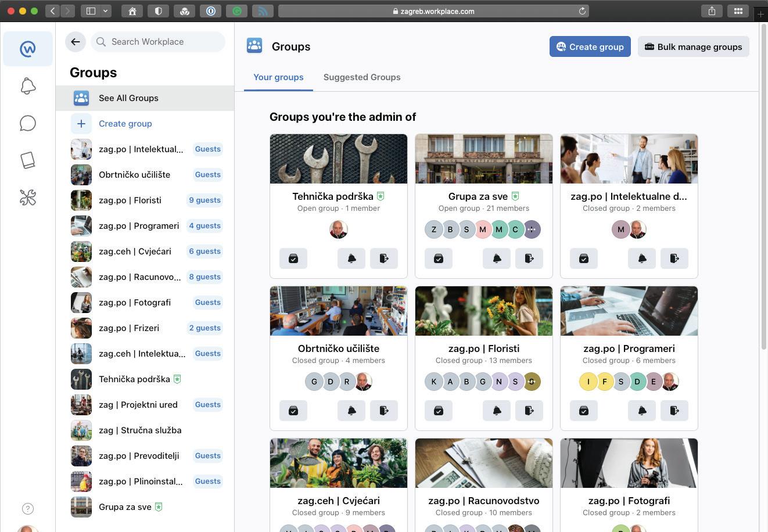Image resolution: width=768 pixels, height=532 pixels.
Task: Click the leave group icon on zag.po | Intelektualne card
Action: 674,258
